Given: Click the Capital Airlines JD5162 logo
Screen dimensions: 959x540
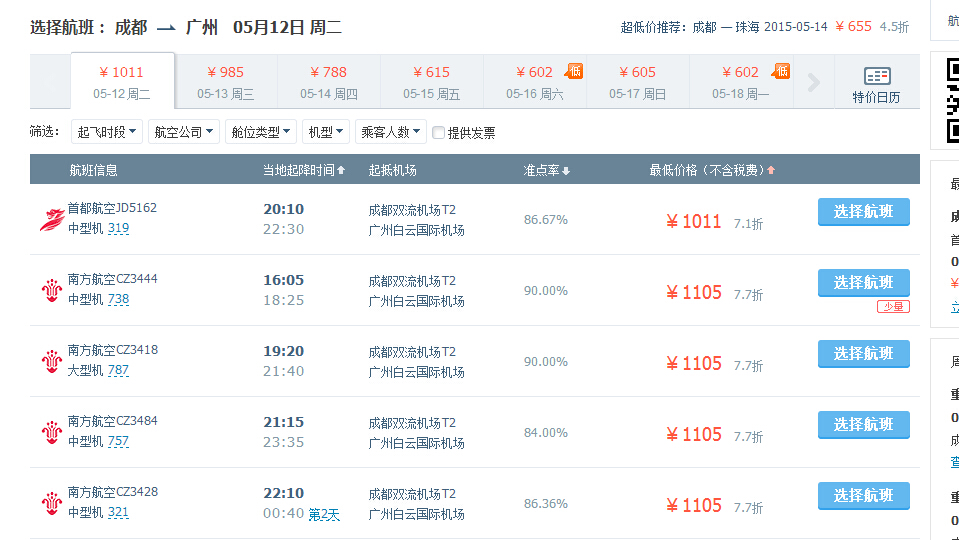Looking at the screenshot, I should point(51,220).
